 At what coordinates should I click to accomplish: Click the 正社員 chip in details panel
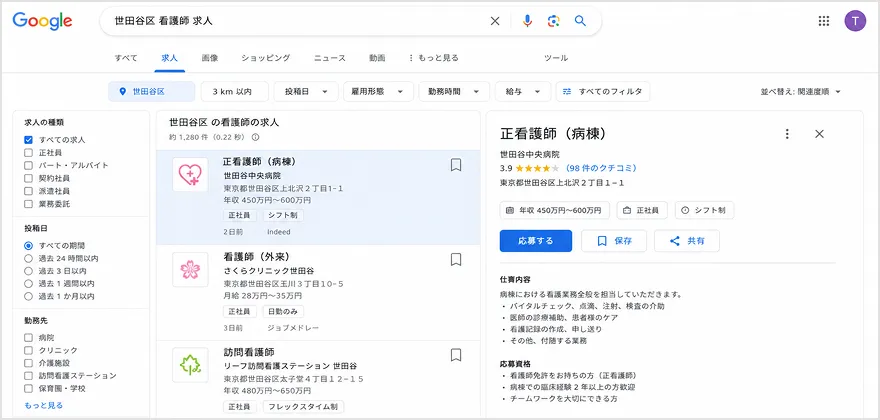[642, 211]
